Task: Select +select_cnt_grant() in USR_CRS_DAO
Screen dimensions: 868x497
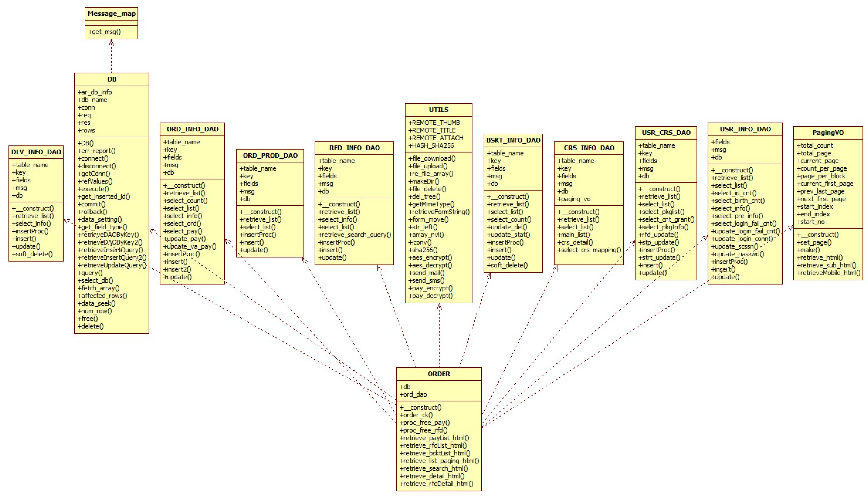Action: 666,219
